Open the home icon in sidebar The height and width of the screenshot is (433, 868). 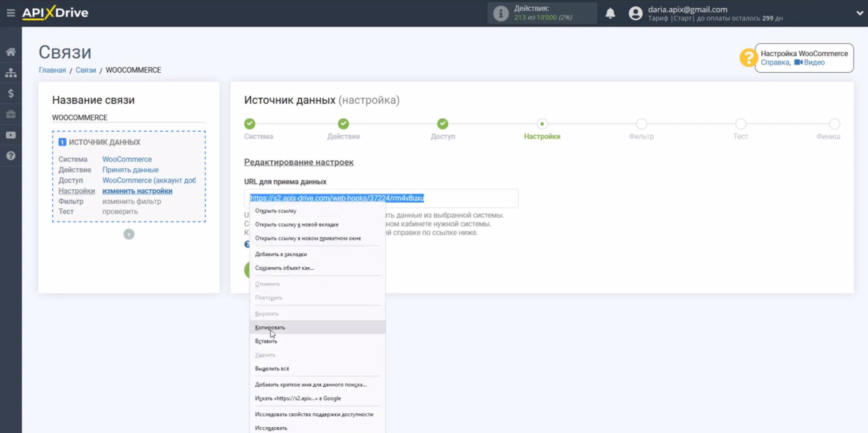tap(11, 52)
